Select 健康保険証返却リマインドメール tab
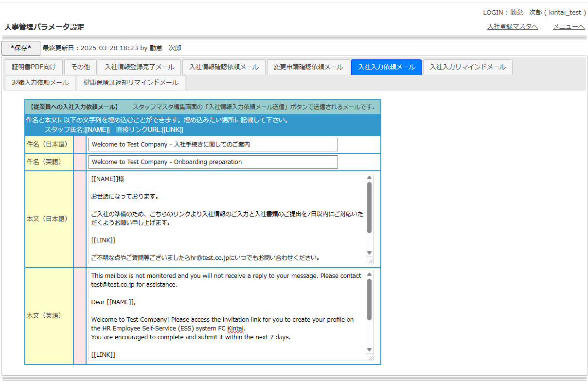Viewport: 588px width, 384px height. click(131, 83)
